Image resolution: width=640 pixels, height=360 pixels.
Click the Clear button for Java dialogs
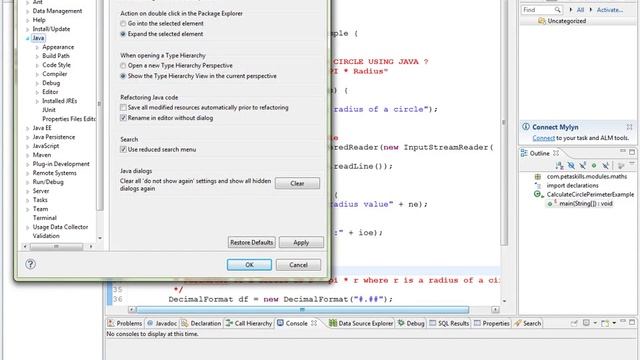pos(297,183)
